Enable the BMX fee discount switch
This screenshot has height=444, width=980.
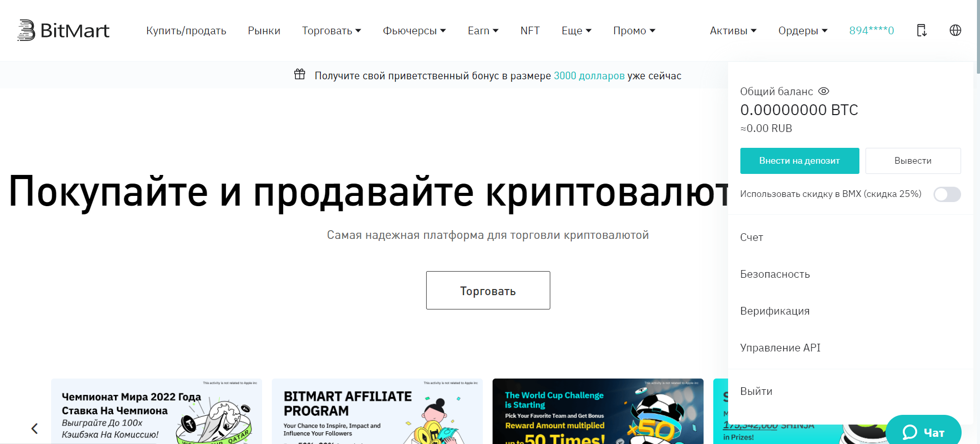coord(947,194)
